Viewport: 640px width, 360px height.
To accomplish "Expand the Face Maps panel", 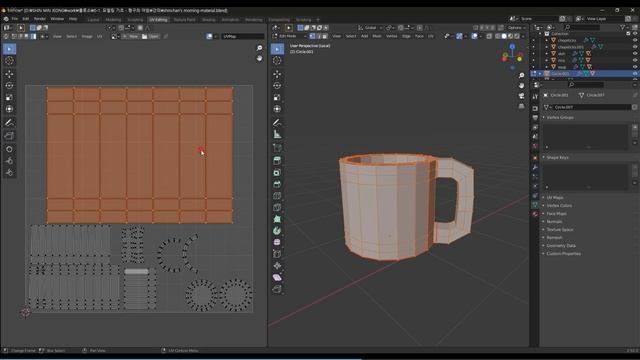I will pos(556,213).
